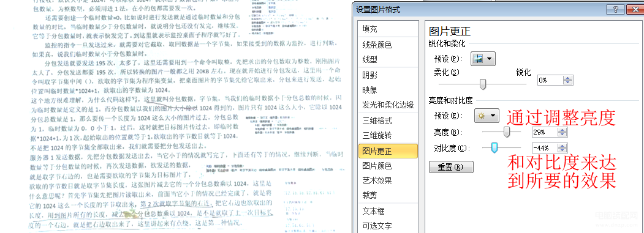Click the contrast -44% input field
The image size is (644, 233).
point(545,147)
